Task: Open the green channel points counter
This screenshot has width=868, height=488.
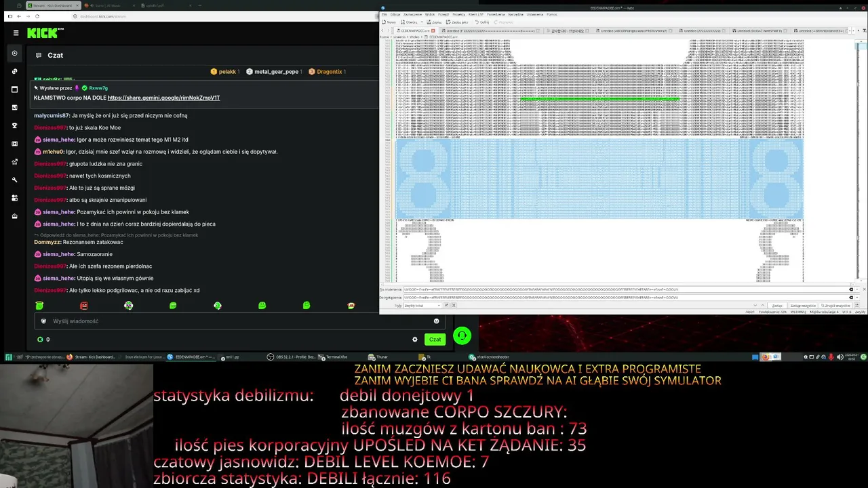Action: coord(43,340)
